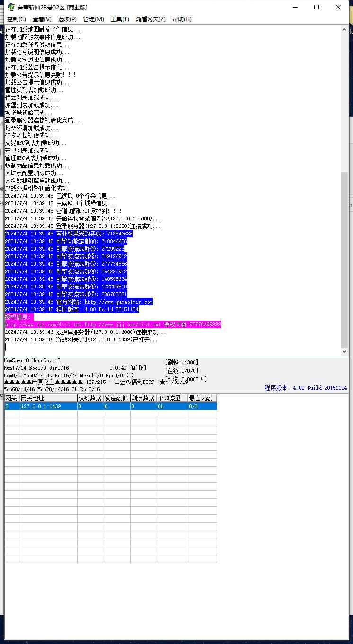Minimize the 吾辈斩仙28号02区 window
Screen dimensions: 353x644
click(295, 7)
